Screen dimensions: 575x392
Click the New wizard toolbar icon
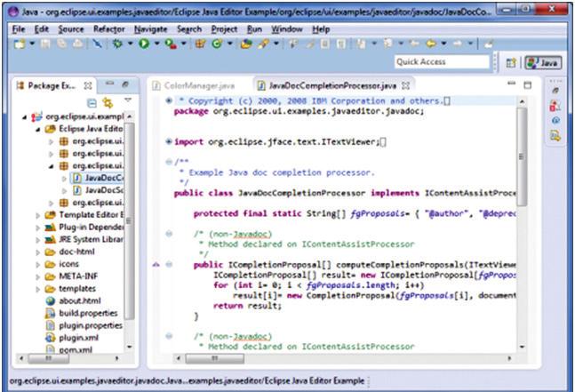(x=20, y=44)
